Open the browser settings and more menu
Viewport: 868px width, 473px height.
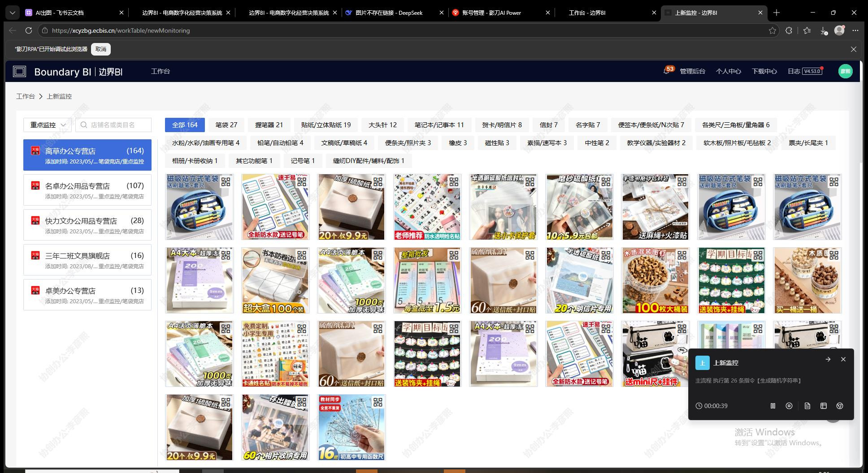[x=855, y=30]
